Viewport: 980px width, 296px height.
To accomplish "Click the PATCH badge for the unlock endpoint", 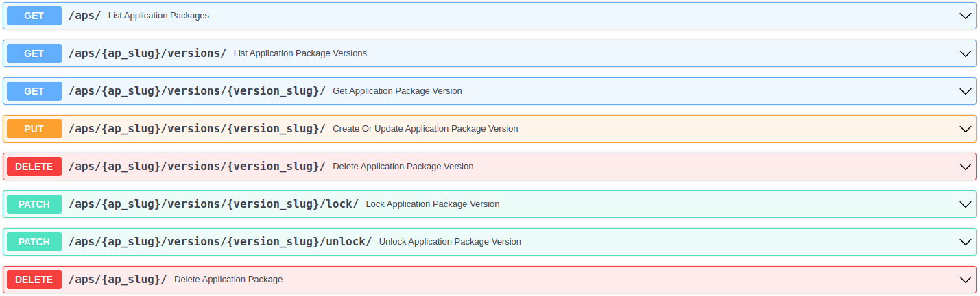I will tap(34, 242).
